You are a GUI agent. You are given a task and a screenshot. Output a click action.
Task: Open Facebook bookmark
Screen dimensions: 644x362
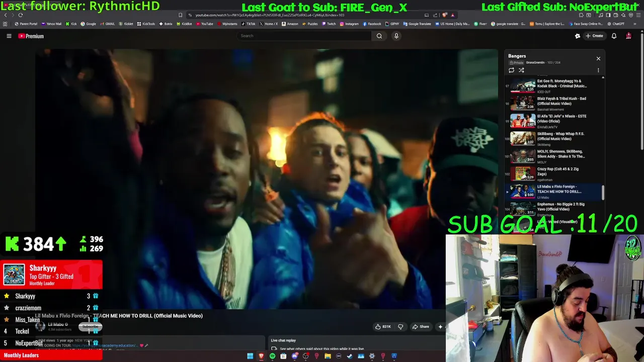372,24
